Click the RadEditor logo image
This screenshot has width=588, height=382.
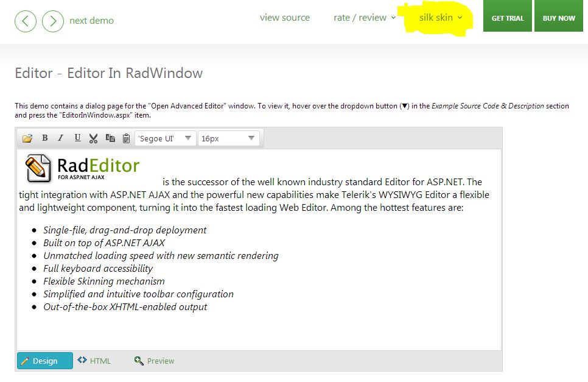[x=83, y=168]
